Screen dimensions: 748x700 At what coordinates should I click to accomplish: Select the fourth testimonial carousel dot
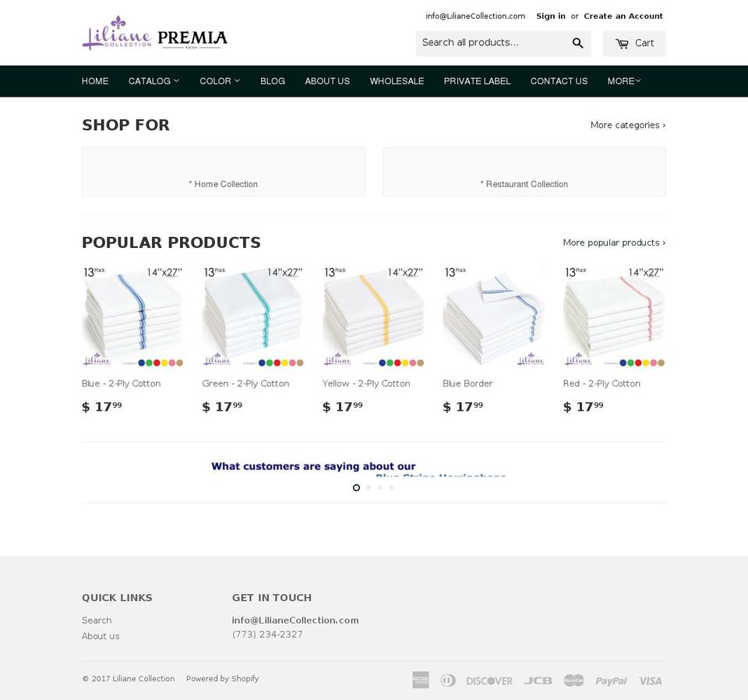[x=391, y=487]
